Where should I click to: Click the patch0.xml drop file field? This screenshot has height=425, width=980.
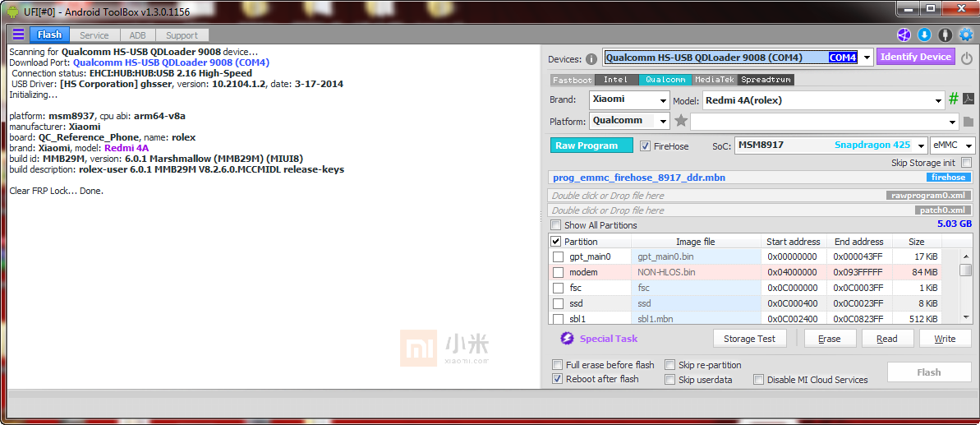(x=761, y=210)
